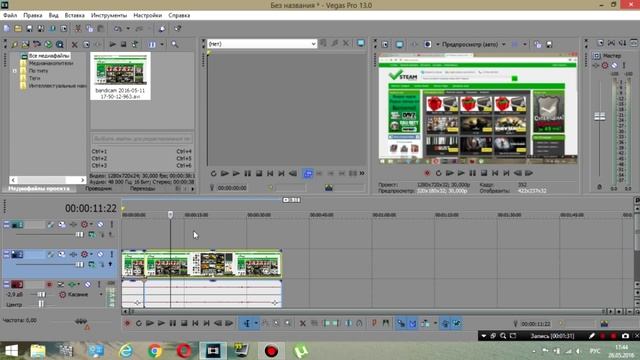This screenshot has height=360, width=640.
Task: Stop playback in the timeline transport
Action: click(x=184, y=323)
